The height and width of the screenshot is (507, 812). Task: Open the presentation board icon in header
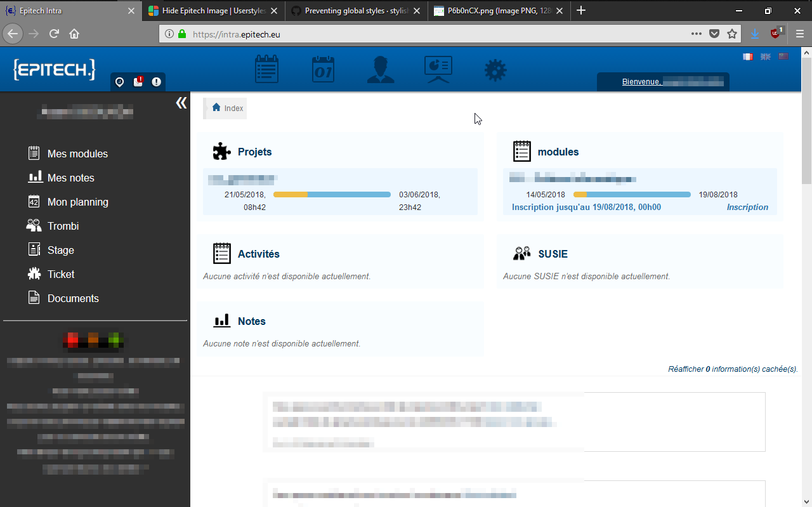click(x=438, y=69)
